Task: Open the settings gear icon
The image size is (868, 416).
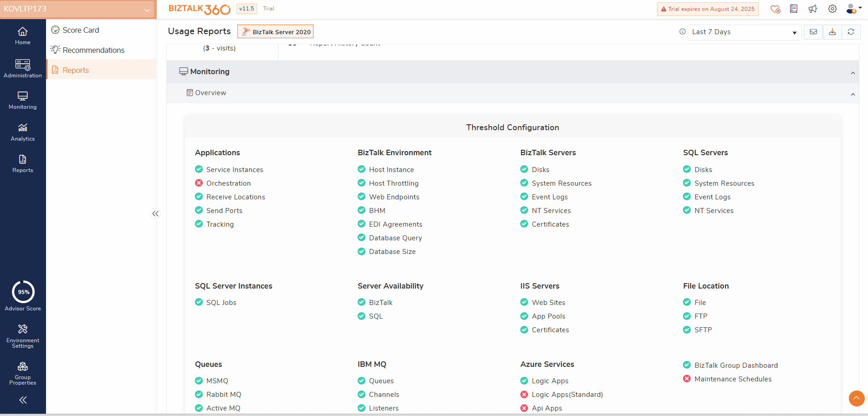Action: pyautogui.click(x=832, y=9)
